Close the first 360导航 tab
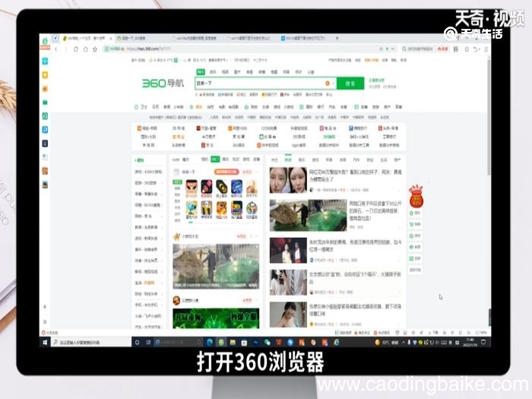 pos(111,38)
